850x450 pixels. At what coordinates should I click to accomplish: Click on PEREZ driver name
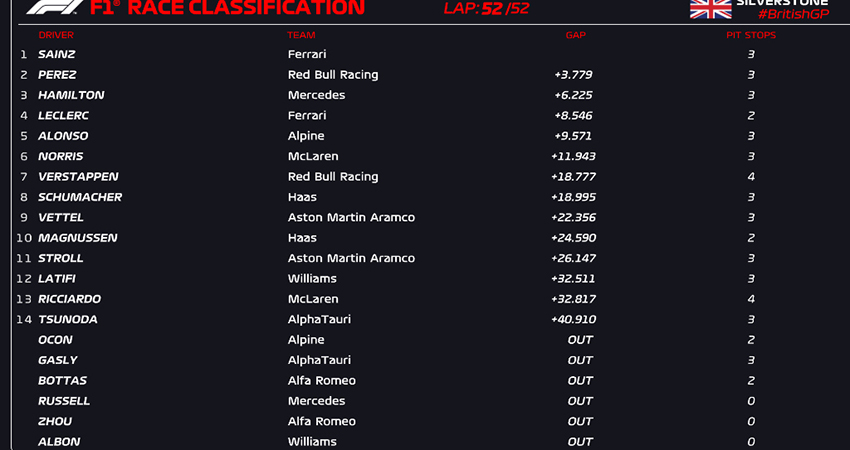57,75
